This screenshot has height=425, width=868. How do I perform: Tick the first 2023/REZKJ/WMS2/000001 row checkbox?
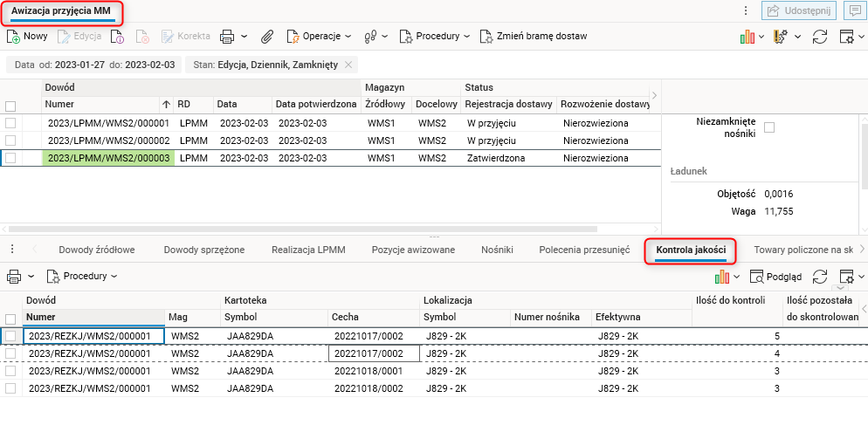10,336
